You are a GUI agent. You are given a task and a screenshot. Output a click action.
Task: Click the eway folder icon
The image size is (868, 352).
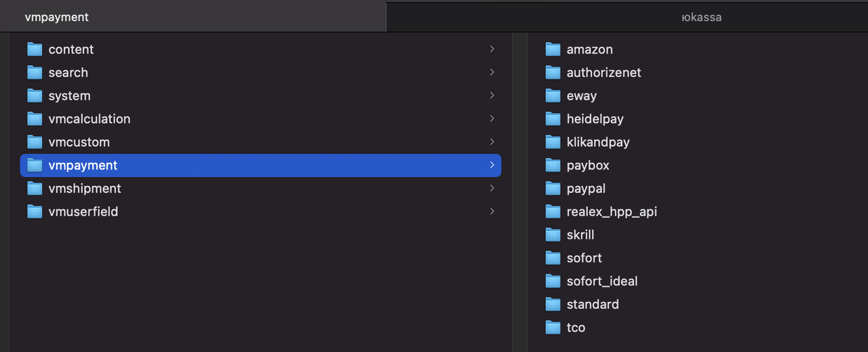pyautogui.click(x=553, y=96)
